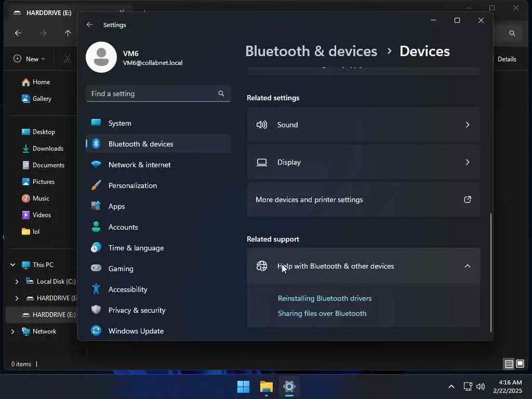
Task: Click File Explorer taskbar icon
Action: (267, 387)
